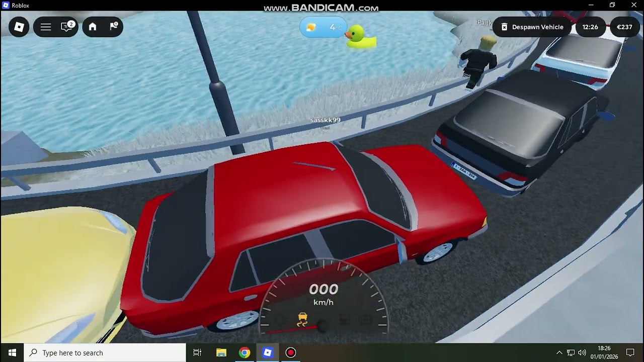
Task: Click the yellow rubber duck on the water
Action: click(361, 38)
